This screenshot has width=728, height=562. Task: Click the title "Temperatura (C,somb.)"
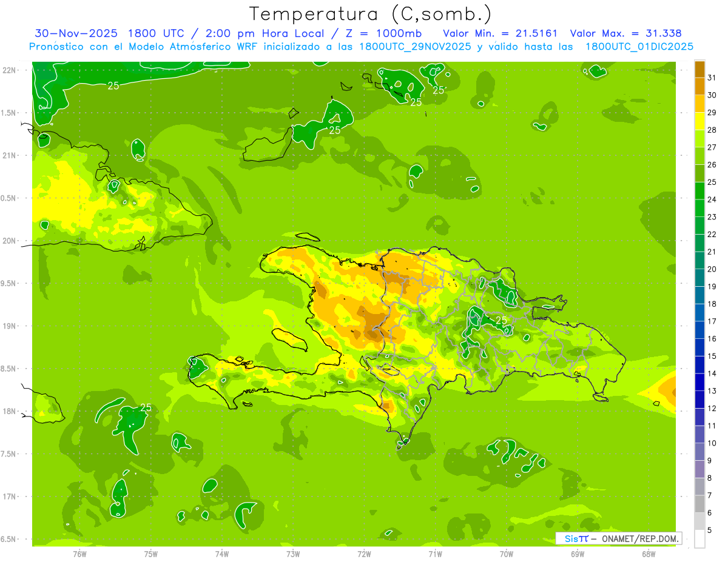click(371, 14)
